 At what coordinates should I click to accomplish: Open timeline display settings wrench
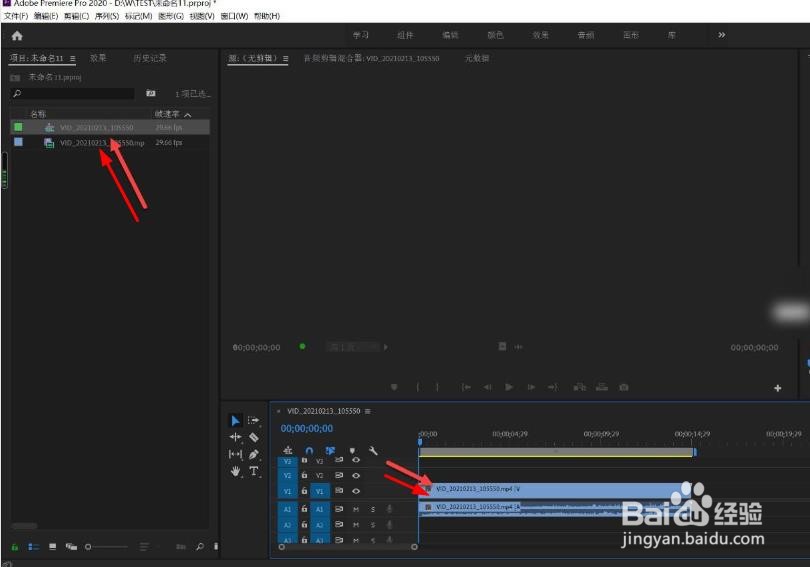tap(373, 451)
